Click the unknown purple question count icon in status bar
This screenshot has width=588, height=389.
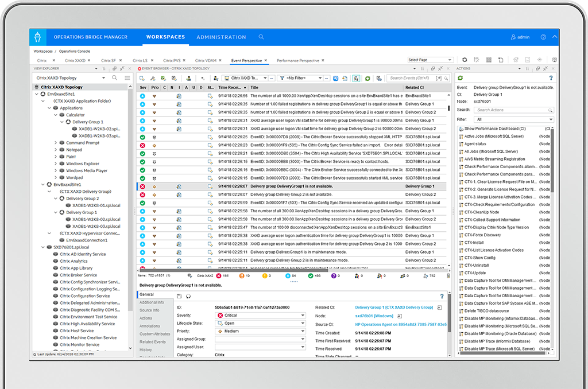coord(334,276)
